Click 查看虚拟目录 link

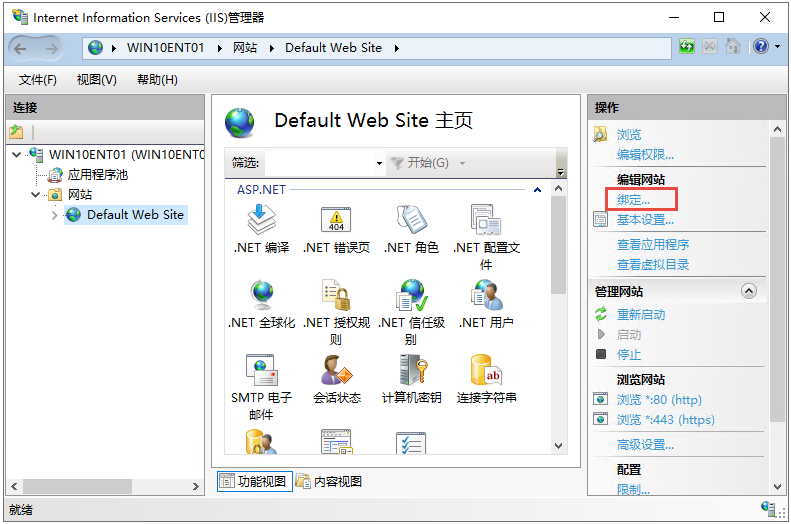(x=653, y=264)
